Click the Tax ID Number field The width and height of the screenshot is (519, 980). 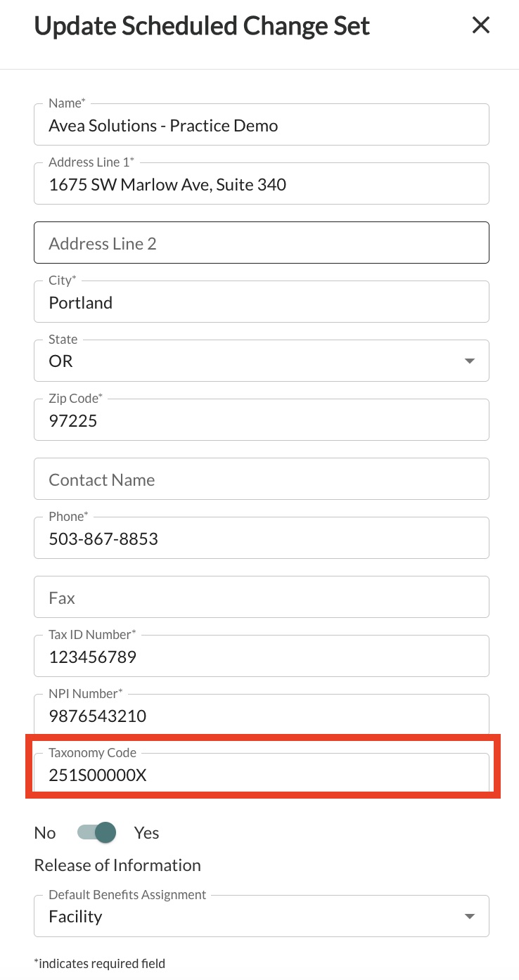(x=261, y=657)
